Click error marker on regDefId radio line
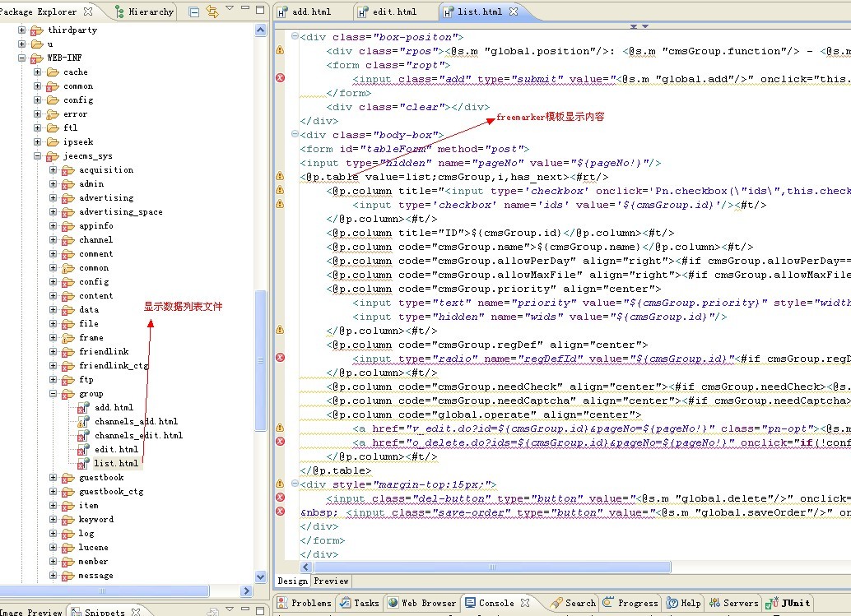The image size is (851, 616). pos(280,357)
